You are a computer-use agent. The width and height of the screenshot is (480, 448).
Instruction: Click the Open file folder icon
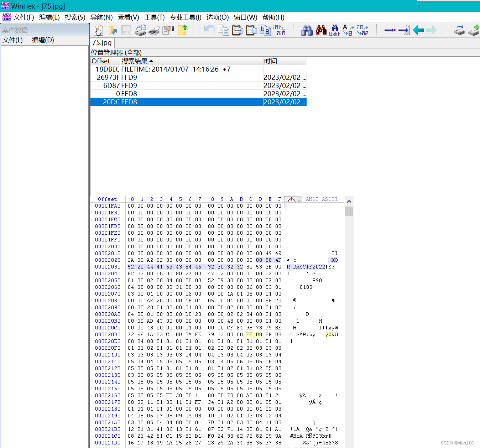(113, 30)
